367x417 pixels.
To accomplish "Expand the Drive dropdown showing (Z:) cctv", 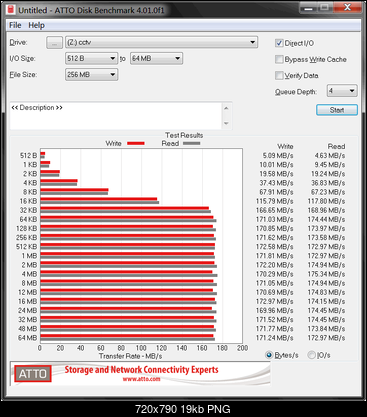I will 161,42.
